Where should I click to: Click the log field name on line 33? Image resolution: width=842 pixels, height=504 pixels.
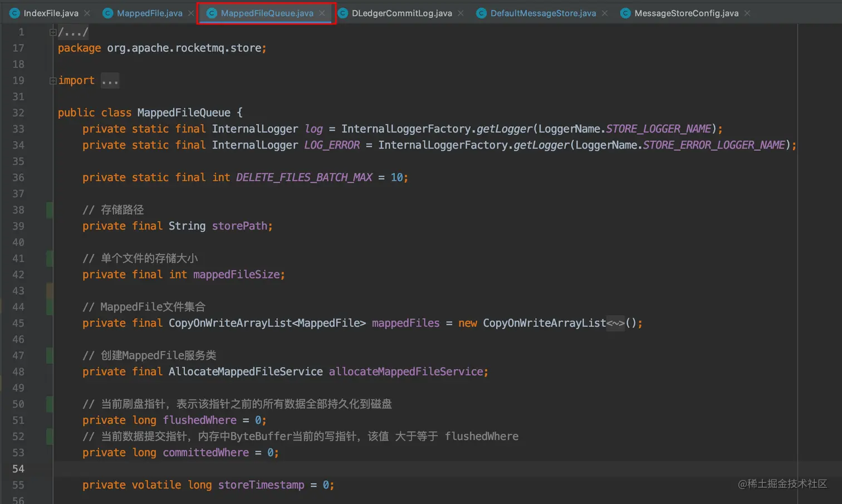[314, 129]
